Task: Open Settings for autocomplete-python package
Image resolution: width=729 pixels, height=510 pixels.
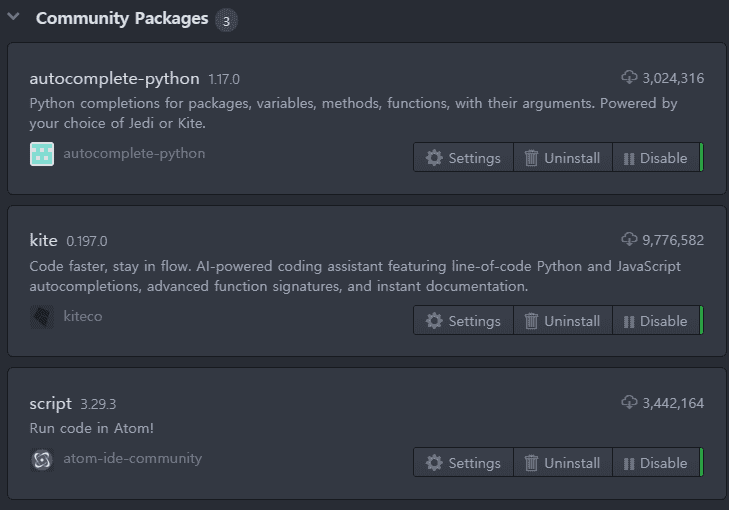Action: [x=463, y=158]
